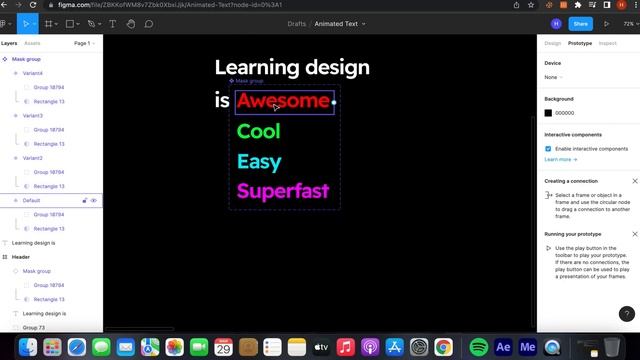This screenshot has width=640, height=360.
Task: Open the help question mark button
Action: click(x=627, y=314)
